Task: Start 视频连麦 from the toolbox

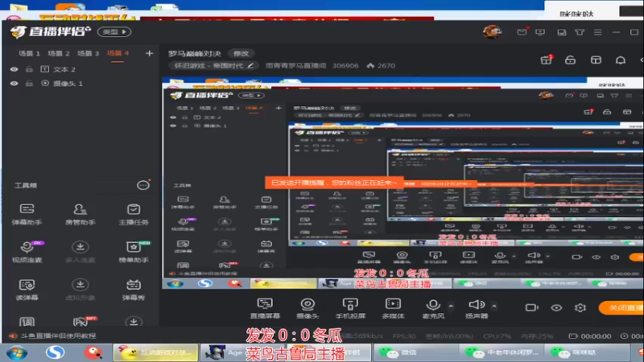Action: pos(27,251)
